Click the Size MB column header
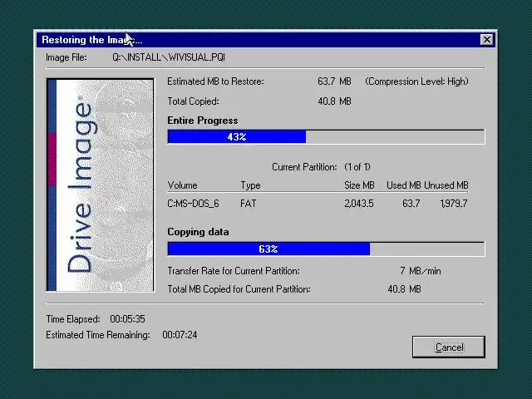Viewport: 532px width, 399px height. tap(359, 185)
